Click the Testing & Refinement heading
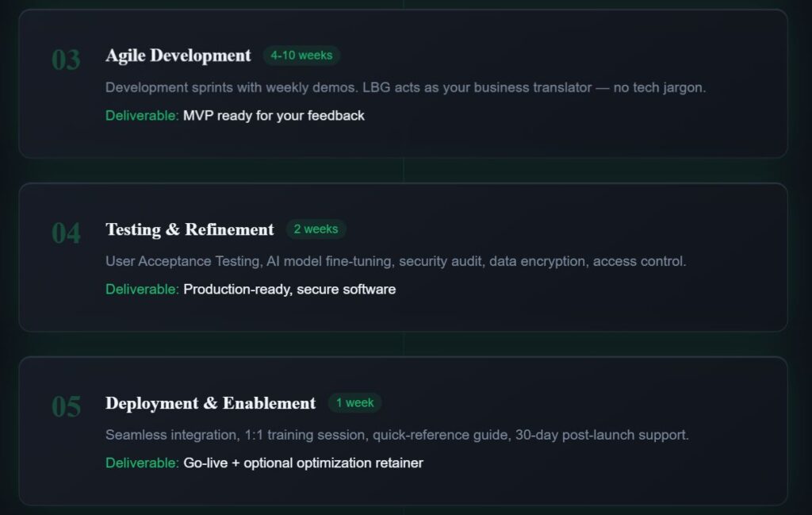This screenshot has height=515, width=812. tap(190, 229)
